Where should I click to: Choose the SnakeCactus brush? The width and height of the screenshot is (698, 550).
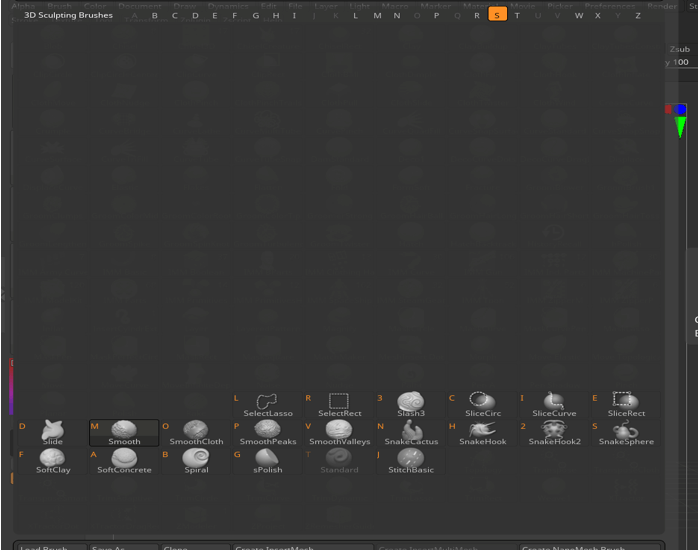(x=411, y=433)
